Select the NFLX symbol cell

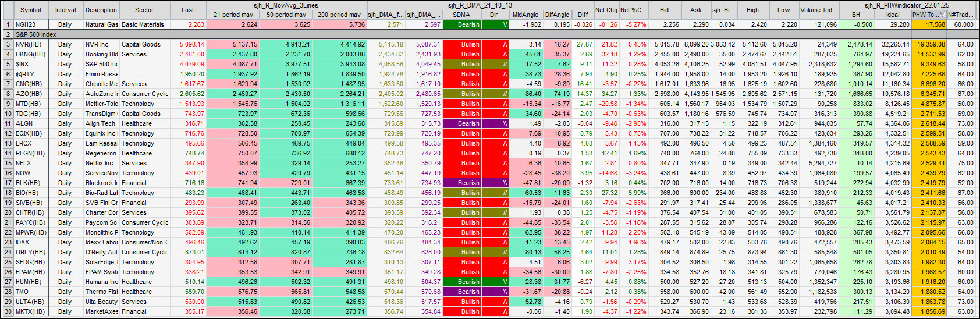pyautogui.click(x=30, y=163)
